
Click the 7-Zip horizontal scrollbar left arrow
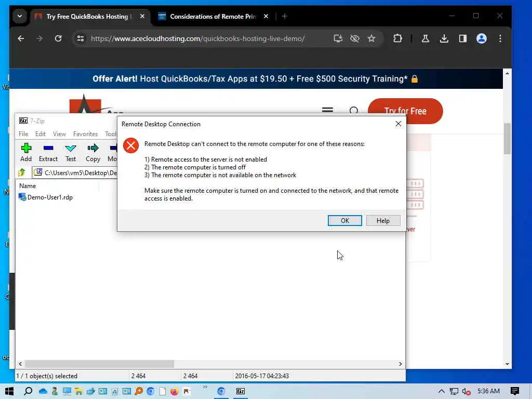click(20, 364)
